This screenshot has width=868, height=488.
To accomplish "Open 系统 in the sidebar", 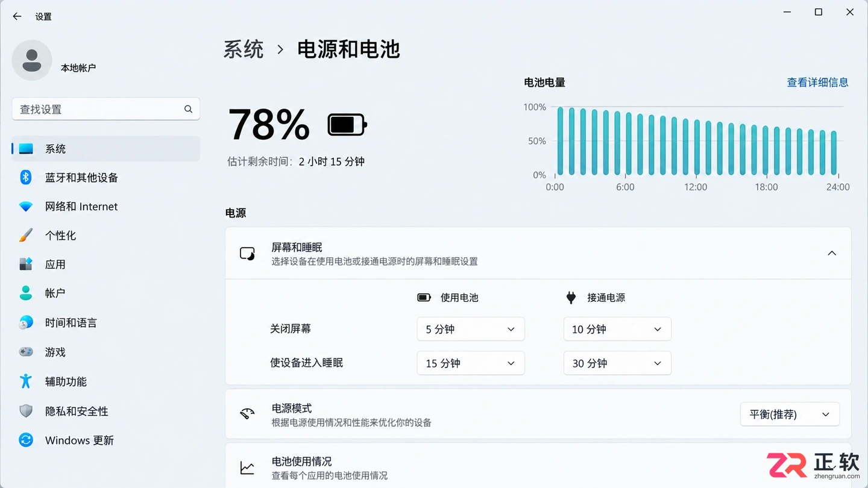I will (106, 148).
